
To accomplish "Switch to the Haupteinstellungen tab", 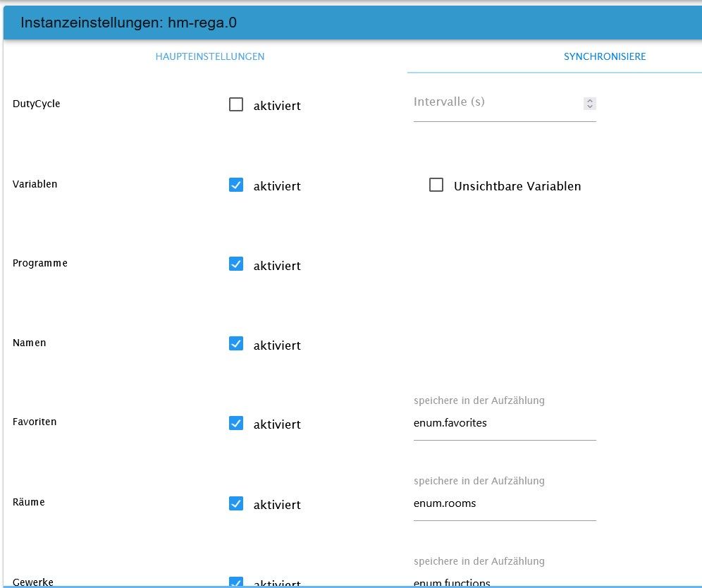I will tap(210, 56).
